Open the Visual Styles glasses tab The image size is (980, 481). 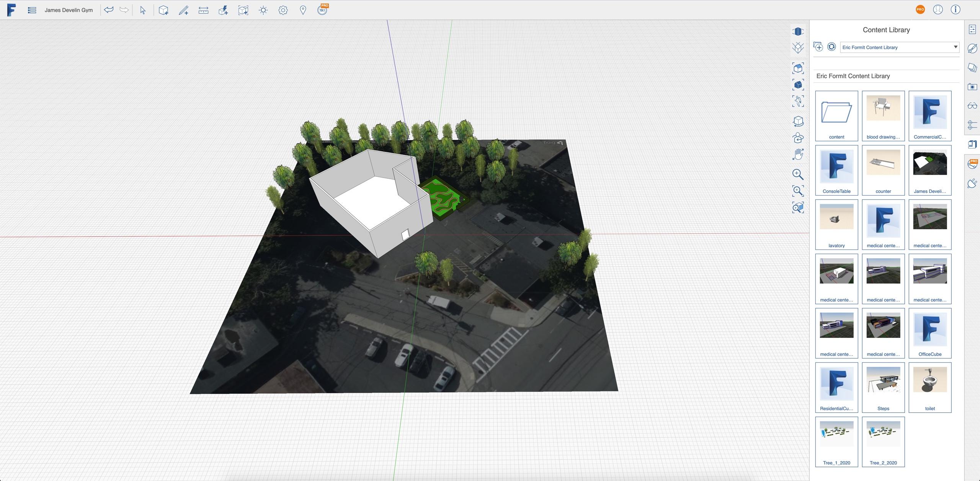pyautogui.click(x=972, y=106)
